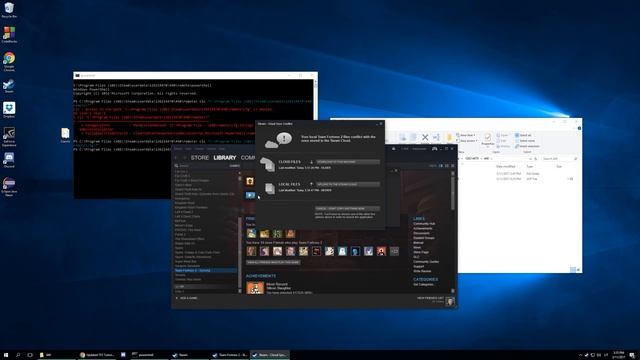Launch CodeBlocks from the desktop
Image resolution: width=640 pixels, height=360 pixels.
pyautogui.click(x=9, y=35)
